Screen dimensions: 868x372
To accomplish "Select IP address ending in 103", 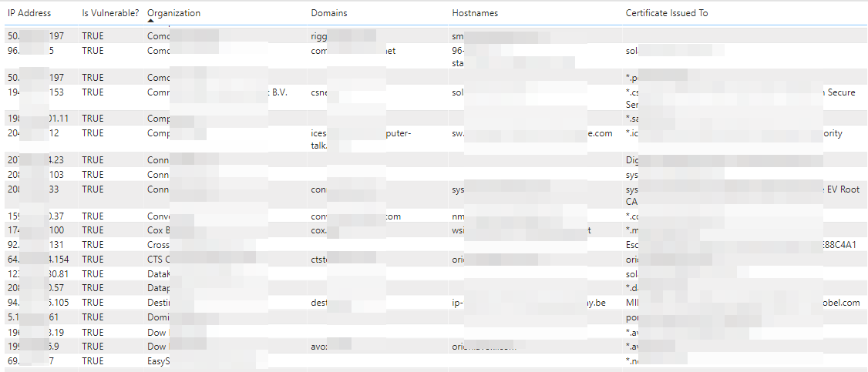I will 35,175.
